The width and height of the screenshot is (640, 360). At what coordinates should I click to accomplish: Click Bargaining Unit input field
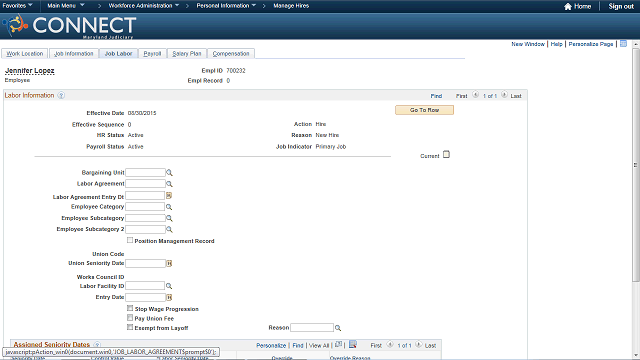point(145,173)
